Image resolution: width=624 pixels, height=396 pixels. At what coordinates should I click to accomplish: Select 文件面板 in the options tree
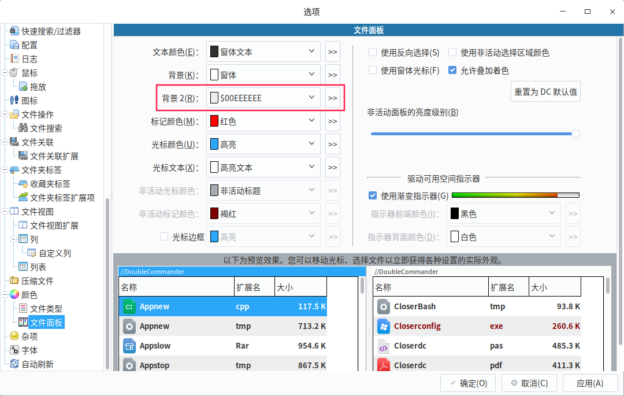tap(46, 322)
